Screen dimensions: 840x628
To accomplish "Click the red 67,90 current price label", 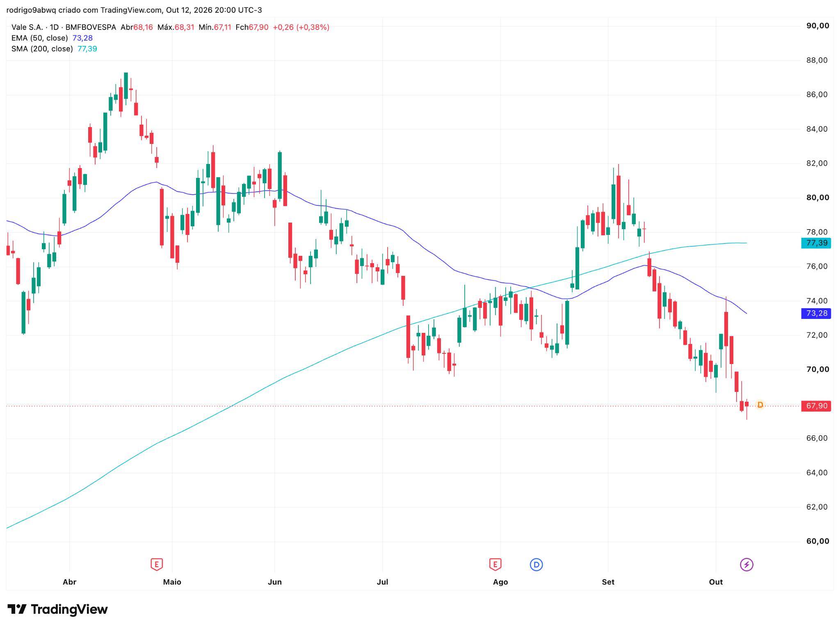I will coord(816,406).
